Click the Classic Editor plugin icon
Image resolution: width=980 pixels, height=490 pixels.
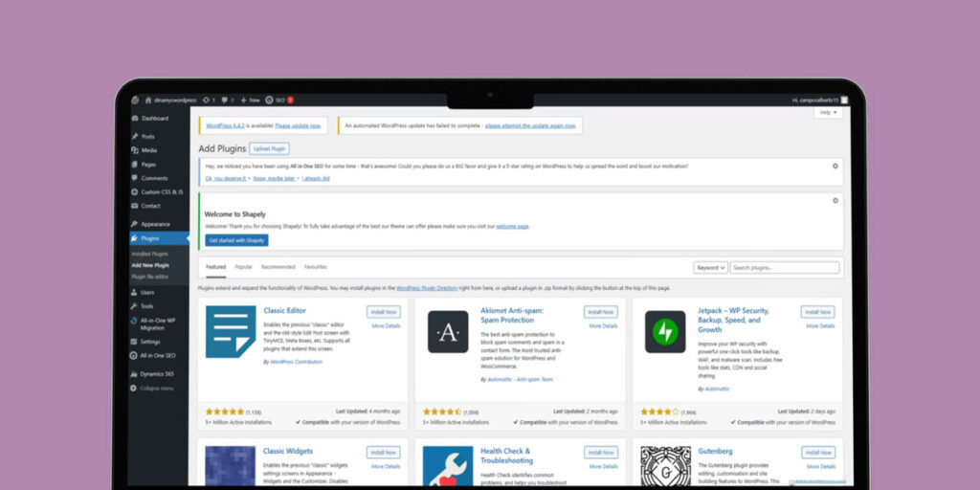click(x=231, y=331)
